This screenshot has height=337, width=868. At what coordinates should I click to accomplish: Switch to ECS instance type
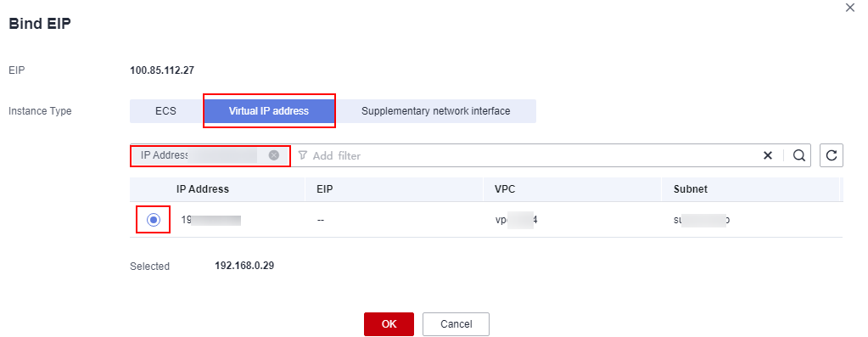coord(165,110)
